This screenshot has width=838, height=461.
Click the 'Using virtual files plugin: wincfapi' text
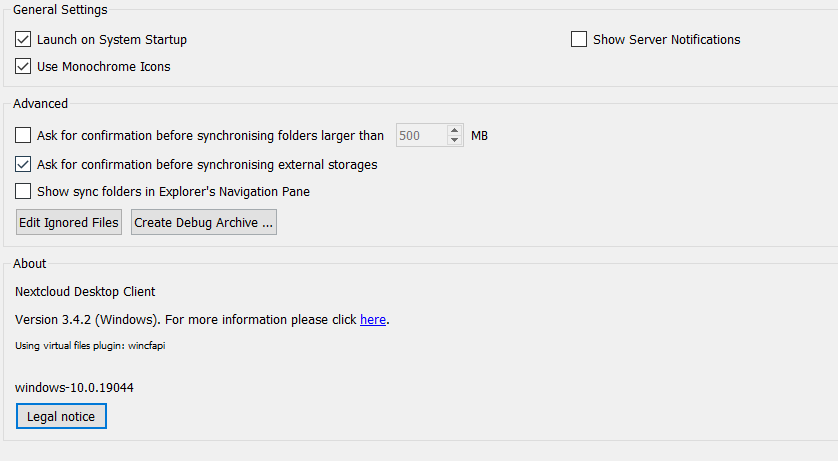point(90,346)
